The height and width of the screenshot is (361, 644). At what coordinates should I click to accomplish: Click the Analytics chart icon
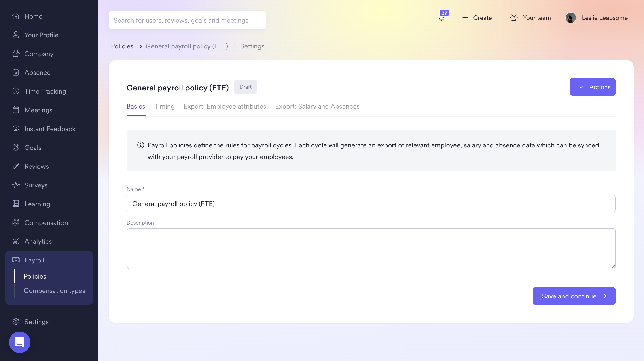[16, 241]
